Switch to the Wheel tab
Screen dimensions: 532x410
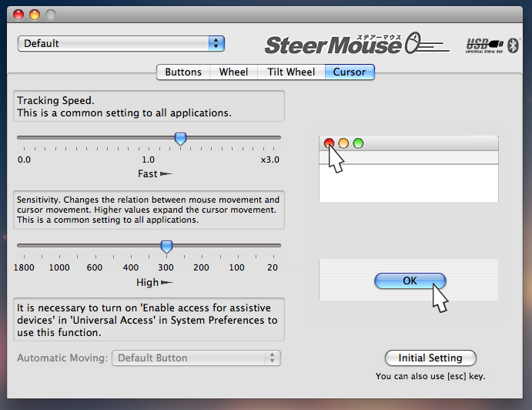point(233,72)
